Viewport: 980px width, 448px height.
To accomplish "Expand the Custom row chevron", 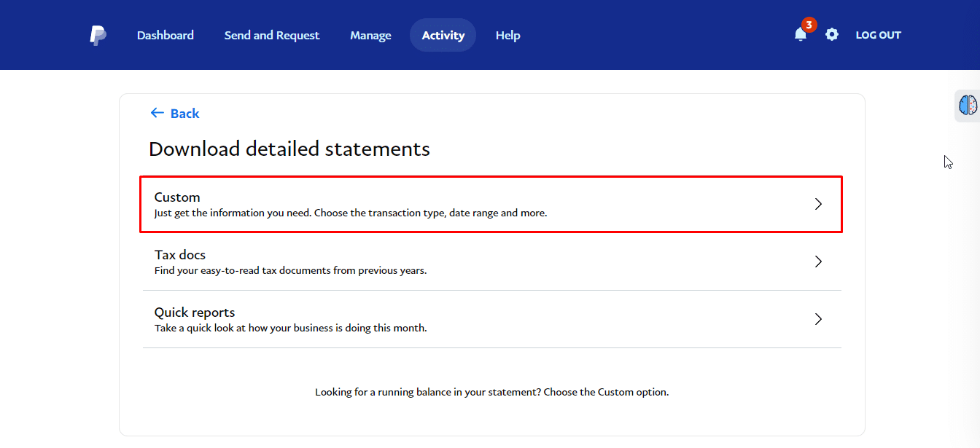I will click(818, 204).
